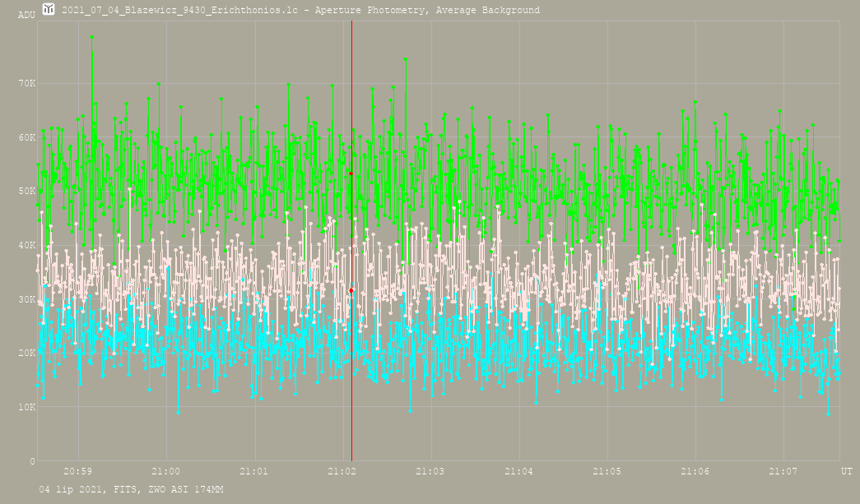Click the 21:03 time label
860x504 pixels.
point(430,471)
